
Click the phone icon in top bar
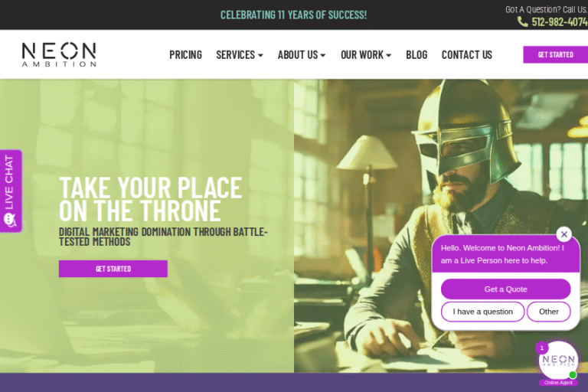pyautogui.click(x=522, y=21)
